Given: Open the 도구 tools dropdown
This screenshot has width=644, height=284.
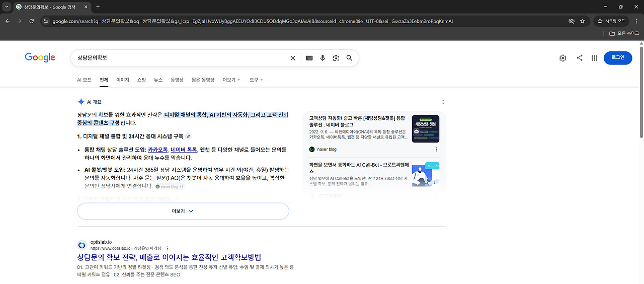Looking at the screenshot, I should 256,80.
